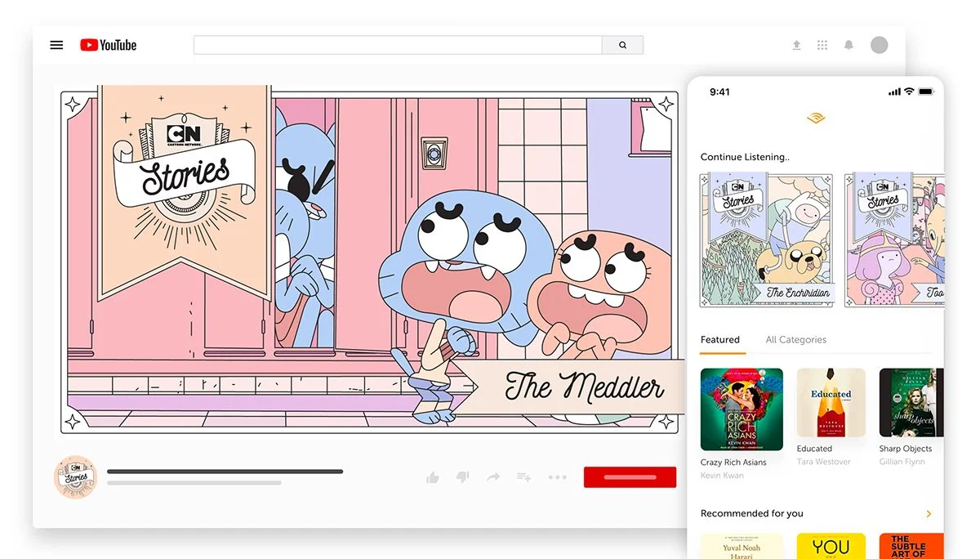Select the Featured tab
The height and width of the screenshot is (559, 980).
pyautogui.click(x=720, y=340)
